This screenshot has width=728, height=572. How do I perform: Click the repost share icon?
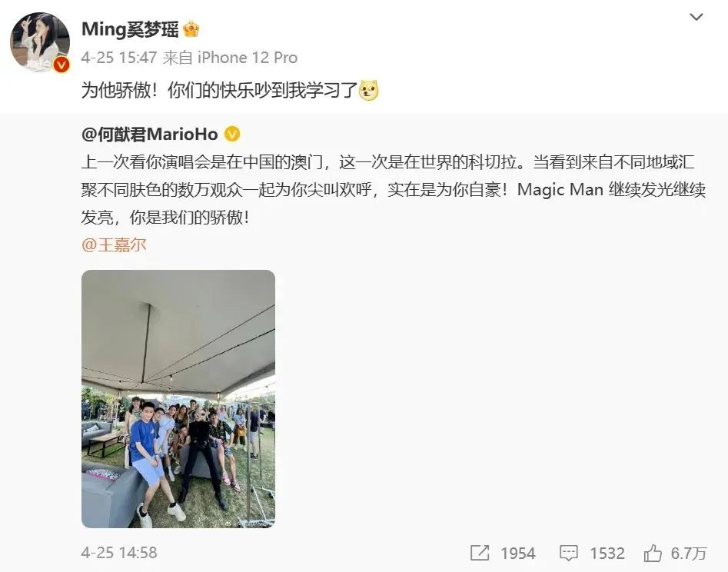click(480, 553)
